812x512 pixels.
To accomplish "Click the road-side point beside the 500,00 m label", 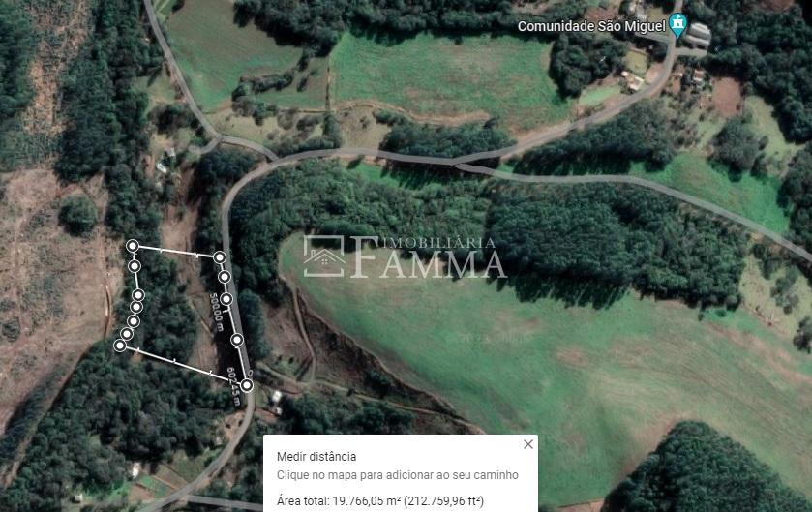I will [226, 299].
